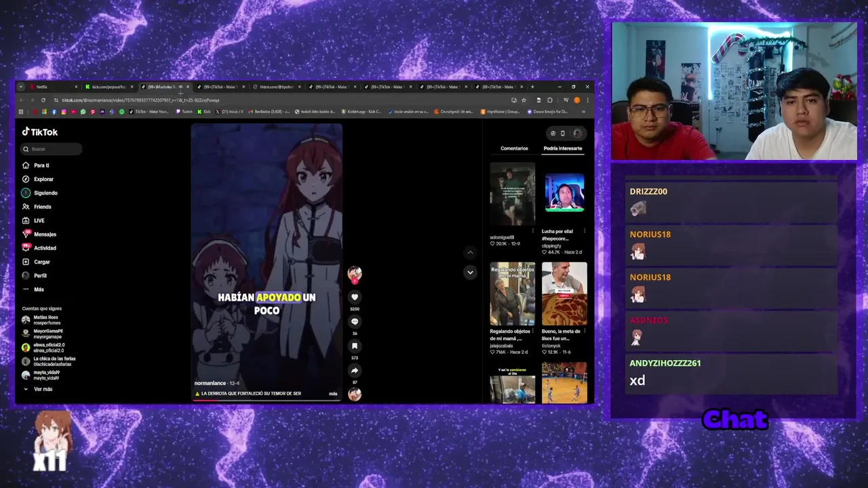Open the solomiguellll video thumbnail
Image resolution: width=868 pixels, height=488 pixels.
513,194
